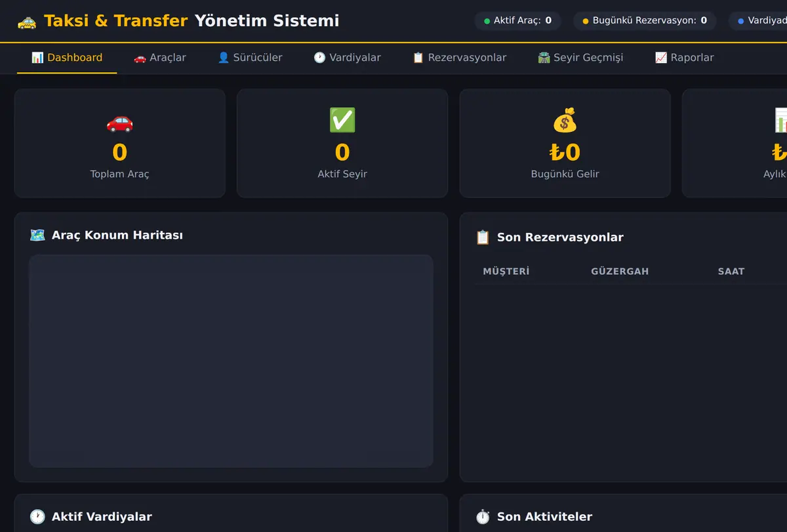Go to the Vardiyalar tab

tap(347, 58)
